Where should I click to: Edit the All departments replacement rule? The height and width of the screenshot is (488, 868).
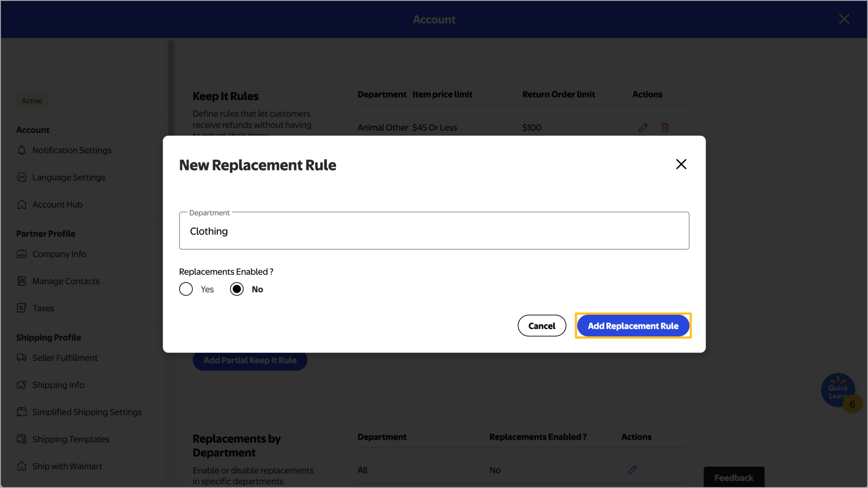tap(632, 470)
